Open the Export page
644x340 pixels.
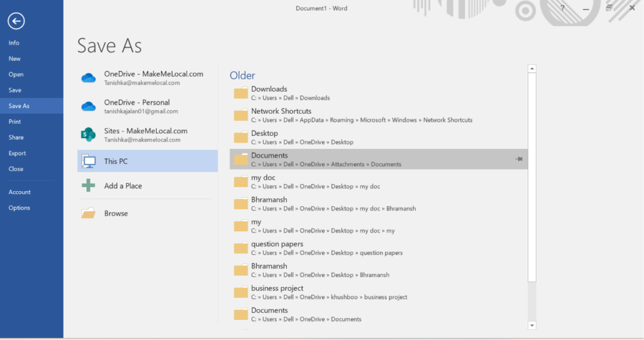pos(31,153)
